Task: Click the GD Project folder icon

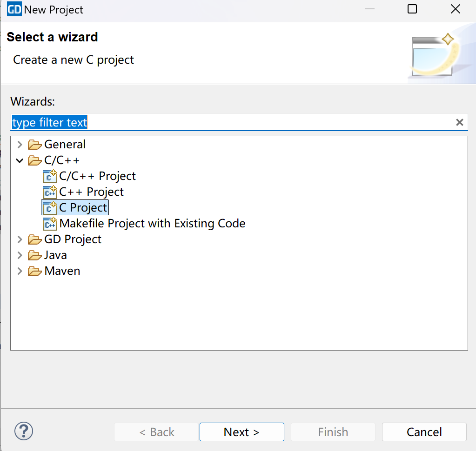Action: [35, 239]
